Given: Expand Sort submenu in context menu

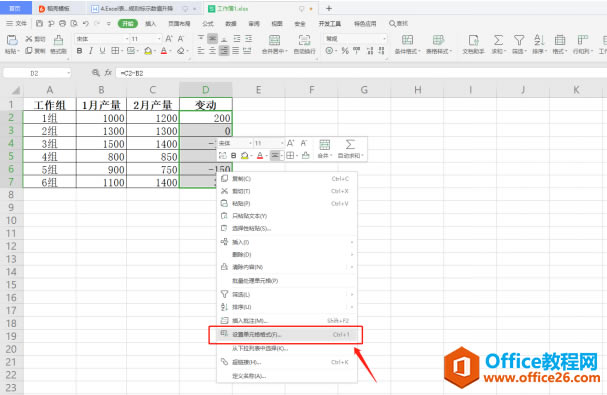Looking at the screenshot, I should tap(286, 307).
